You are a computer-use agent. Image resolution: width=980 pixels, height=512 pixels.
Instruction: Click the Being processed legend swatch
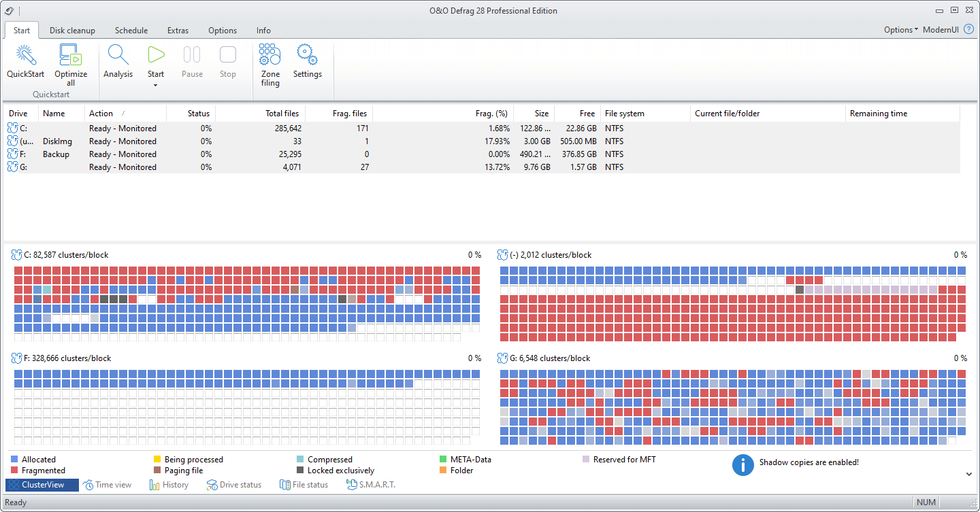point(157,460)
